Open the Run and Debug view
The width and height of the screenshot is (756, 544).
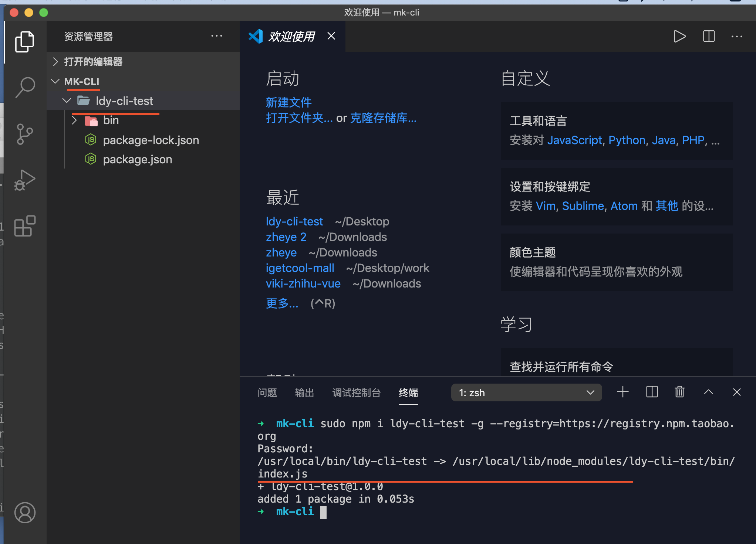[25, 180]
